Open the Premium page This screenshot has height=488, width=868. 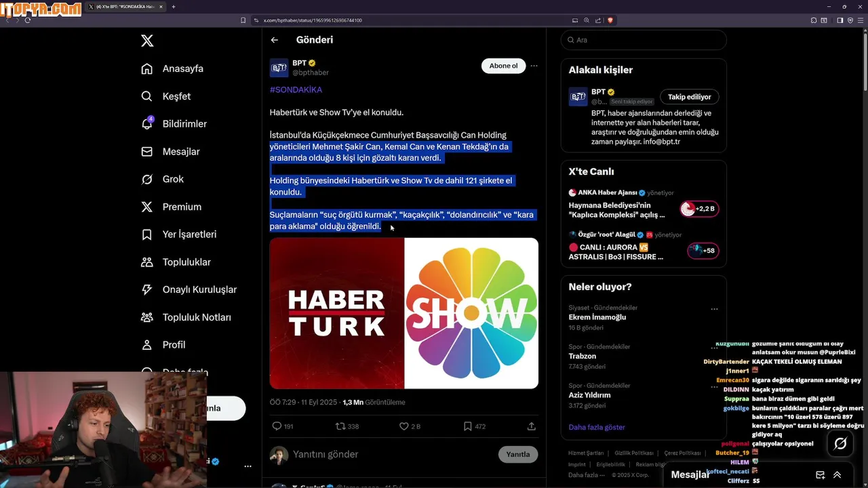tap(171, 207)
